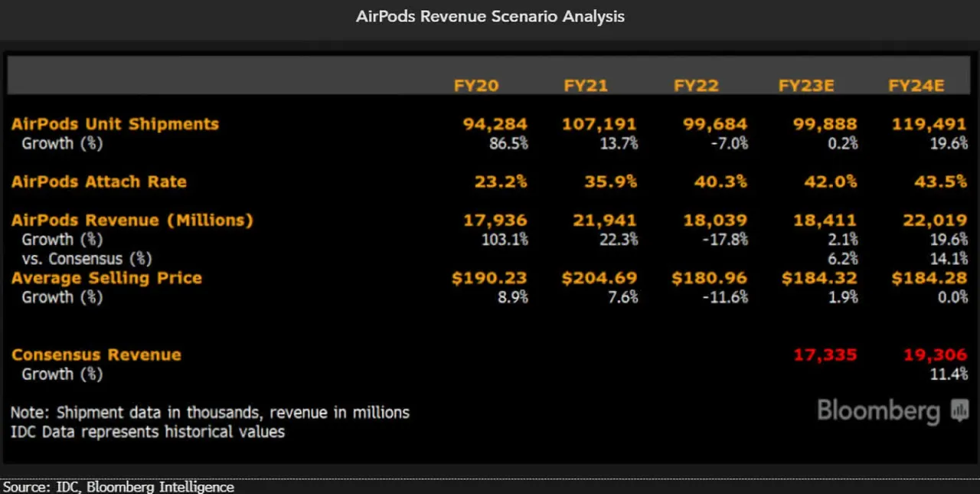Select the FY20 column header
This screenshot has height=494, width=980.
[476, 86]
